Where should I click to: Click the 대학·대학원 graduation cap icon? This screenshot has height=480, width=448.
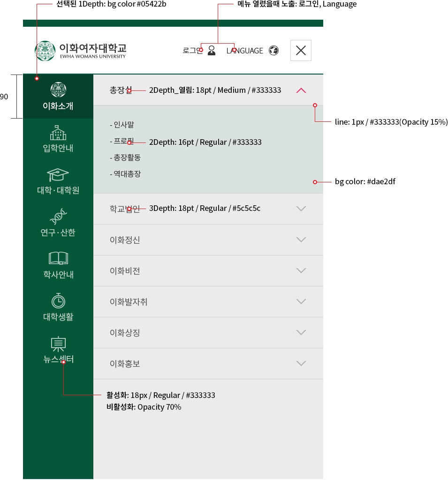click(x=58, y=175)
